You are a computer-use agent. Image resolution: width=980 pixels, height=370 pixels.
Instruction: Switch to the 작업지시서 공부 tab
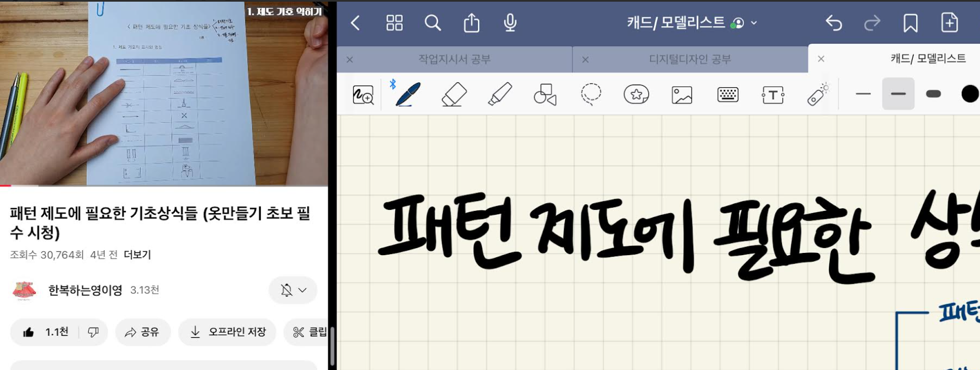tap(454, 59)
